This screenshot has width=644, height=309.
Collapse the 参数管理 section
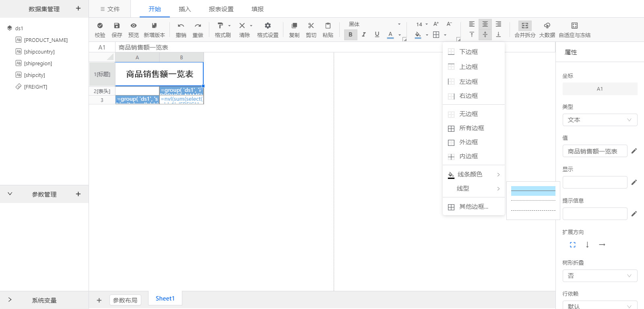[10, 194]
